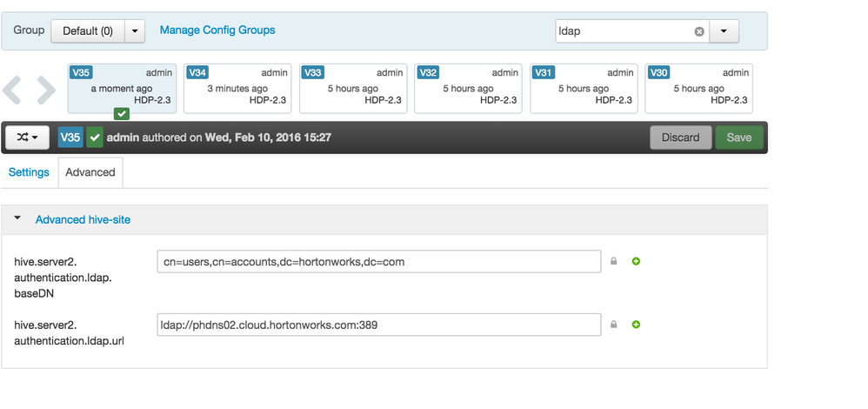Go to previous config versions arrow
Viewport: 868px width, 409px height.
[x=12, y=89]
